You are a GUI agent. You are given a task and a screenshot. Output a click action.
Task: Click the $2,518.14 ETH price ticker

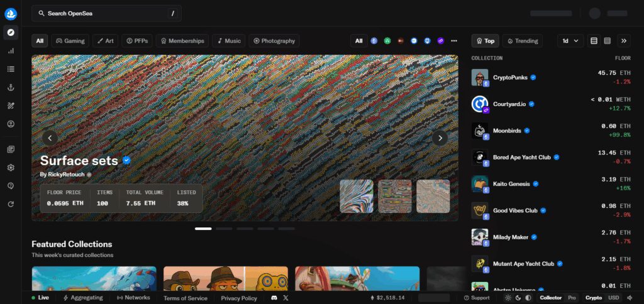point(387,298)
